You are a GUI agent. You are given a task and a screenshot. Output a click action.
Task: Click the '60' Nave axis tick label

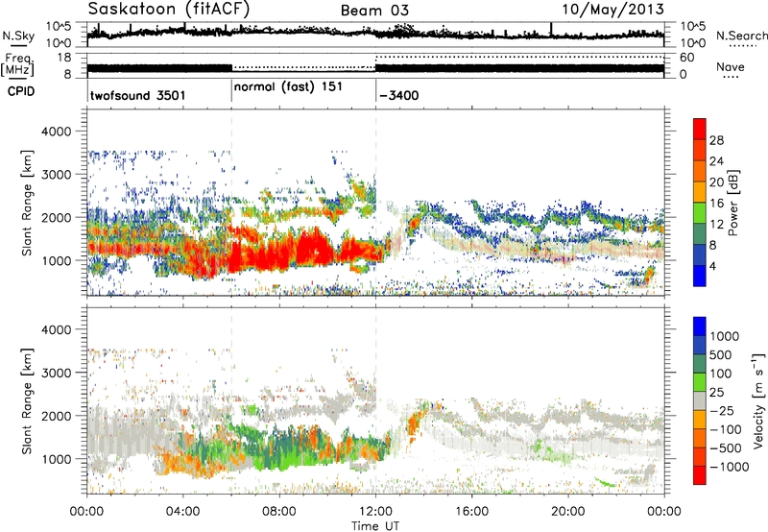pos(686,58)
